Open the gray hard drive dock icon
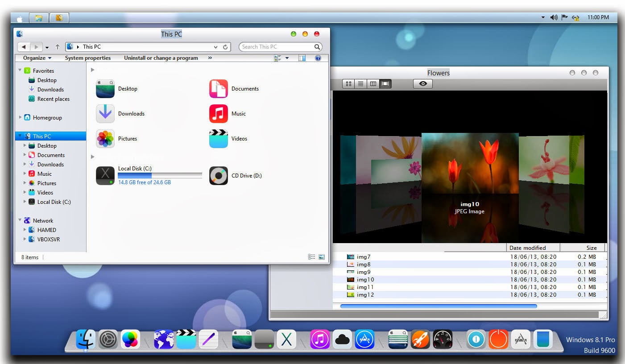 pyautogui.click(x=264, y=340)
